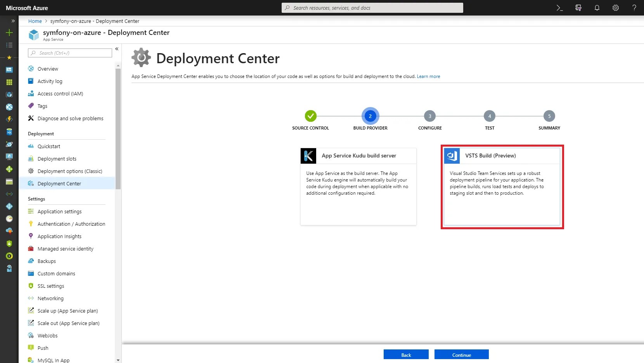Image resolution: width=644 pixels, height=363 pixels.
Task: Click the Activity log icon
Action: click(x=31, y=81)
